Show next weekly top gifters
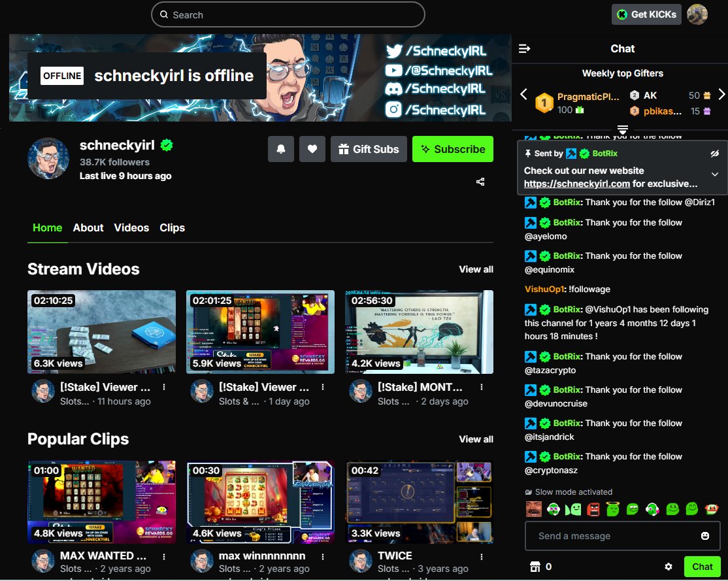The image size is (728, 581). pyautogui.click(x=721, y=94)
